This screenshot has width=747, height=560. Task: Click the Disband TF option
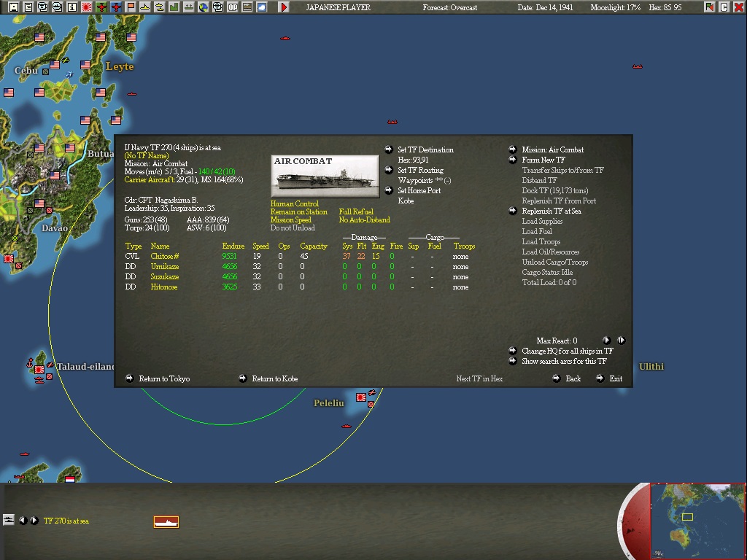[539, 181]
